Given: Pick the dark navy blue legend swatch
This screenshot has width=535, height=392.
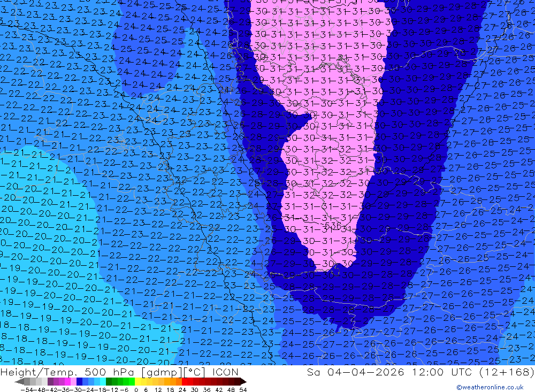Looking at the screenshot, I should [x=80, y=381].
